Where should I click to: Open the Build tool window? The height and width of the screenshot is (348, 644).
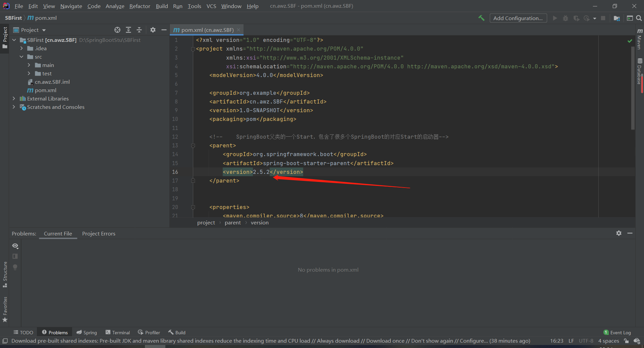click(177, 332)
